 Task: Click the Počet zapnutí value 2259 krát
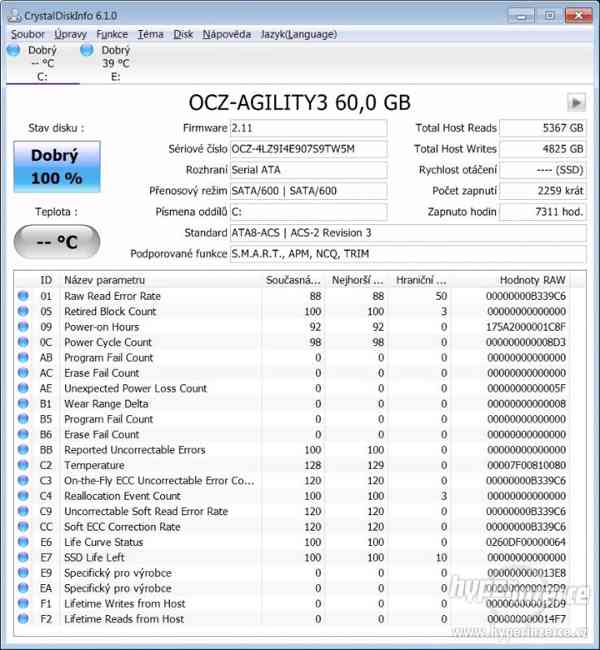click(543, 191)
